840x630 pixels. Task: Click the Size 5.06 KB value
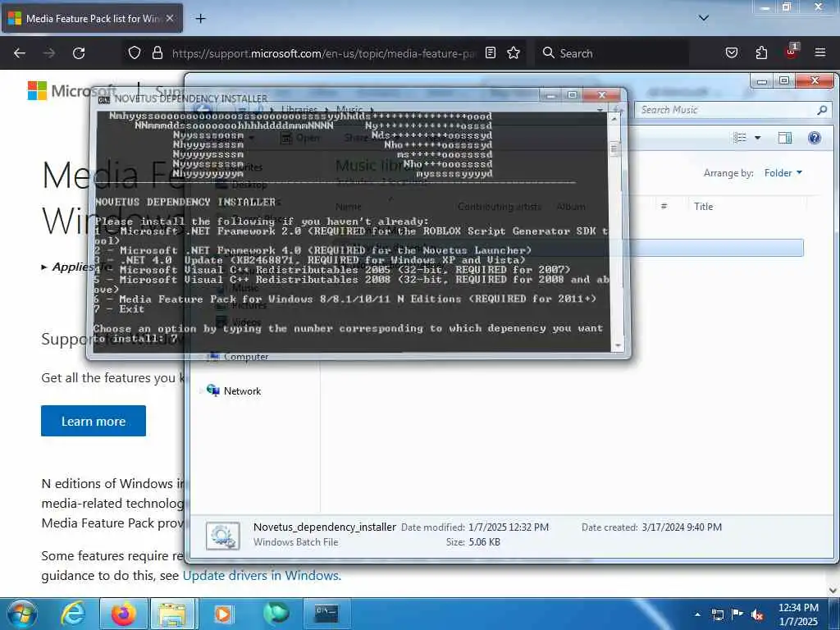pos(484,542)
